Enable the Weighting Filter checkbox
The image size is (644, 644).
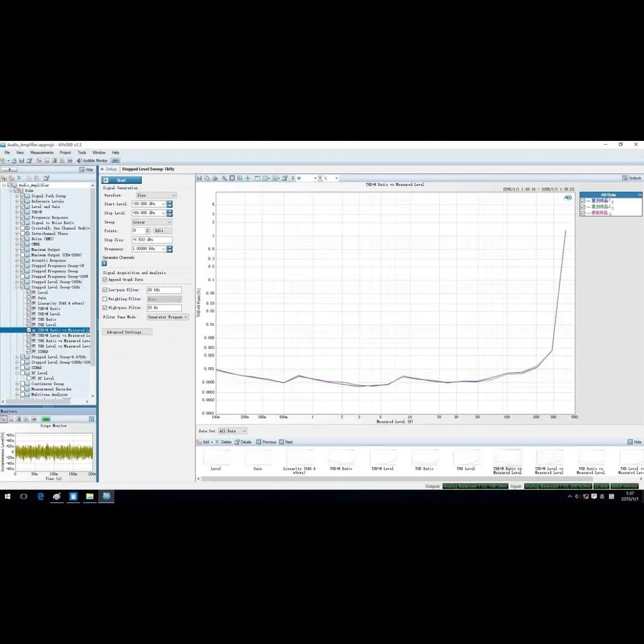tap(105, 299)
